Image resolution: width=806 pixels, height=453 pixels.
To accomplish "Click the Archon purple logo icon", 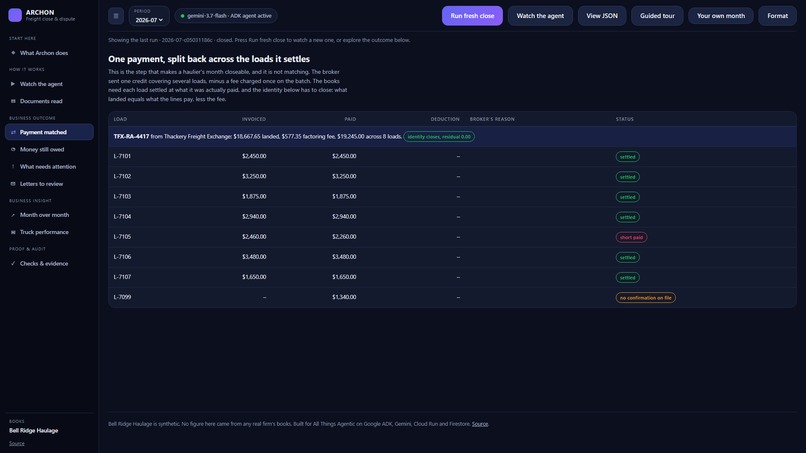I will point(15,15).
